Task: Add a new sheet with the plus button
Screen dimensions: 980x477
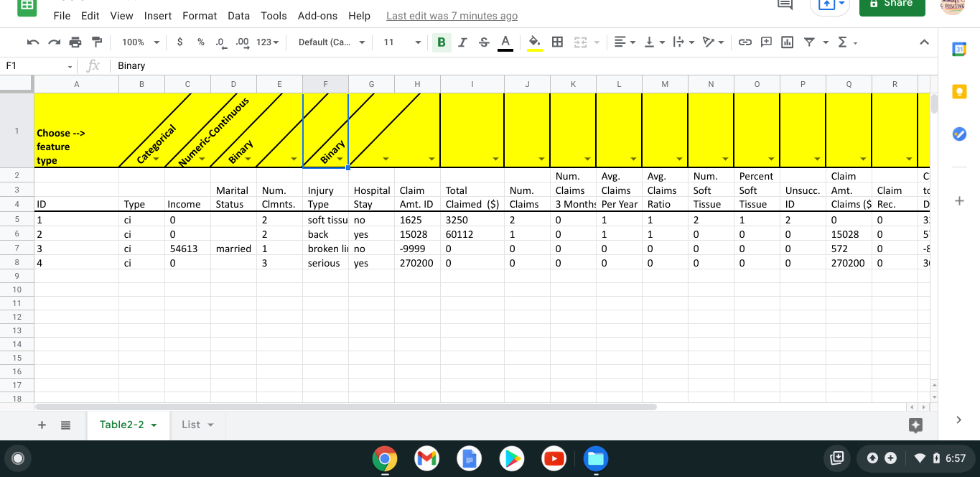Action: pos(42,425)
